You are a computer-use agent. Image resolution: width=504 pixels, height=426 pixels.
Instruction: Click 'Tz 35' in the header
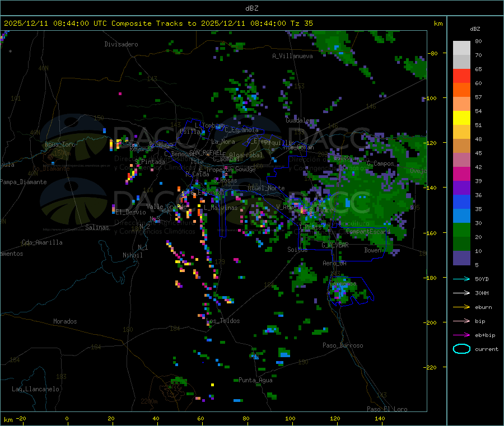[301, 24]
